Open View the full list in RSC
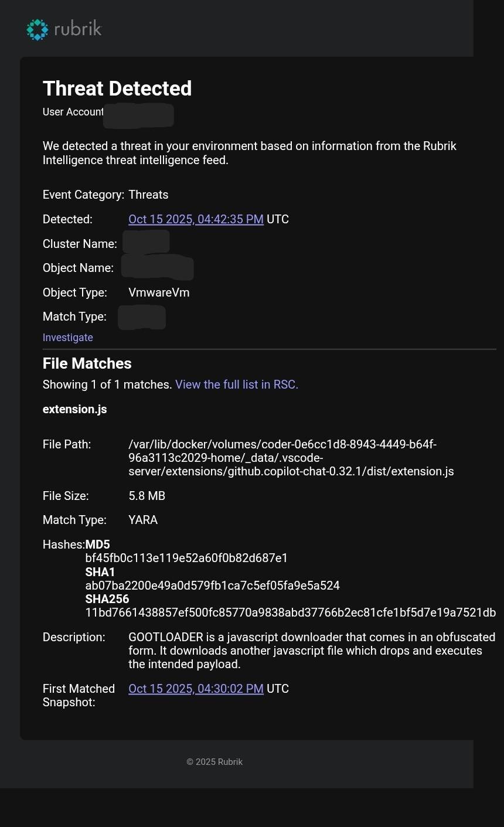 click(236, 384)
